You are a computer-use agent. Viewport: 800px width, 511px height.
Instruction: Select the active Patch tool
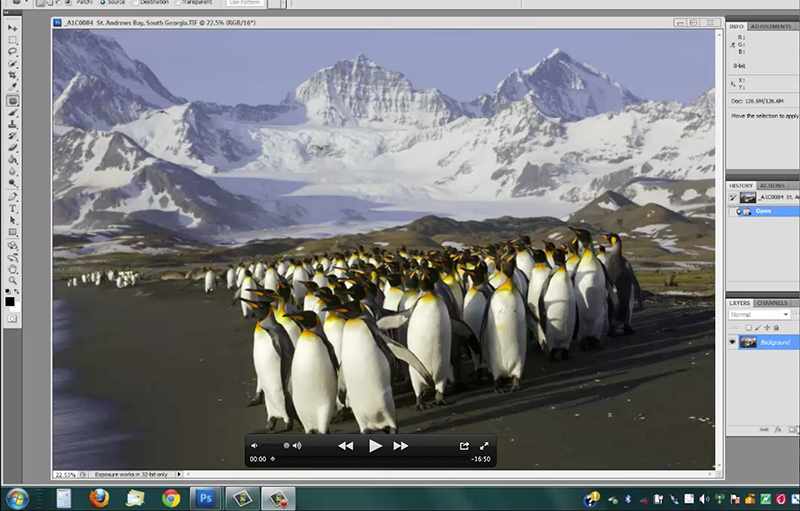click(x=13, y=101)
